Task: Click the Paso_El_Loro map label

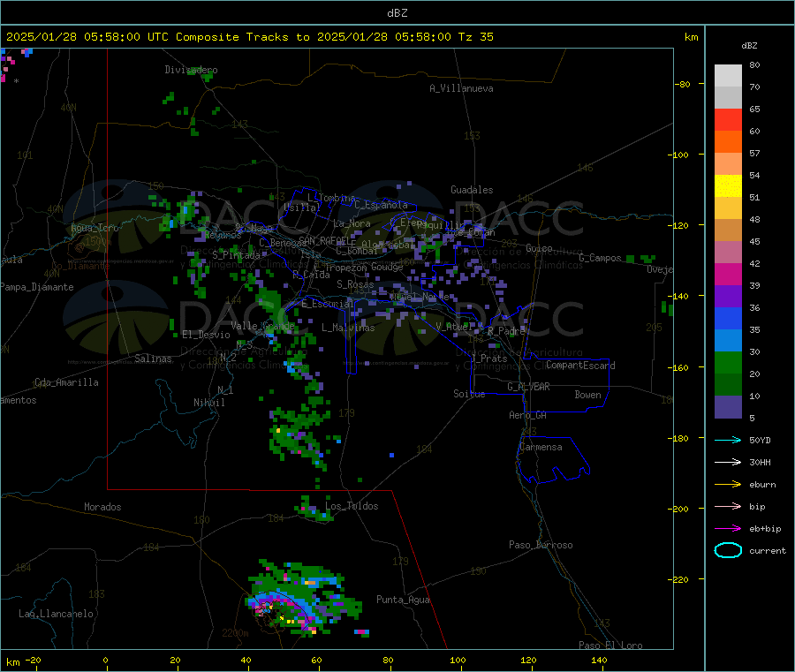Action: click(610, 646)
